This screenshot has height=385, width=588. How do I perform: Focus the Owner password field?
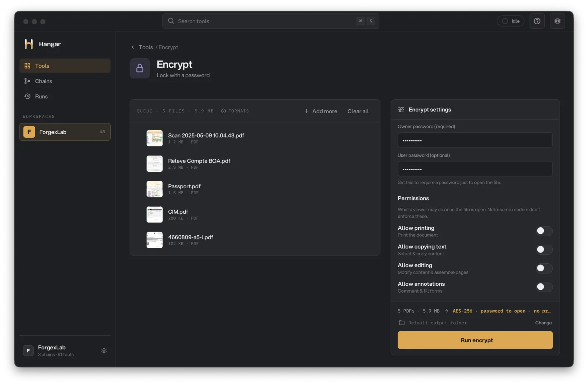point(475,140)
